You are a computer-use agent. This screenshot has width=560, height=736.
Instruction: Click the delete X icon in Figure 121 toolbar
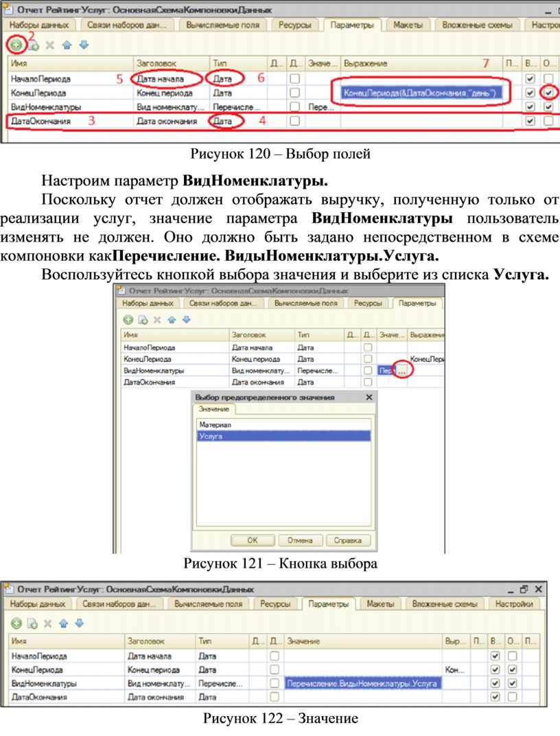click(x=157, y=320)
